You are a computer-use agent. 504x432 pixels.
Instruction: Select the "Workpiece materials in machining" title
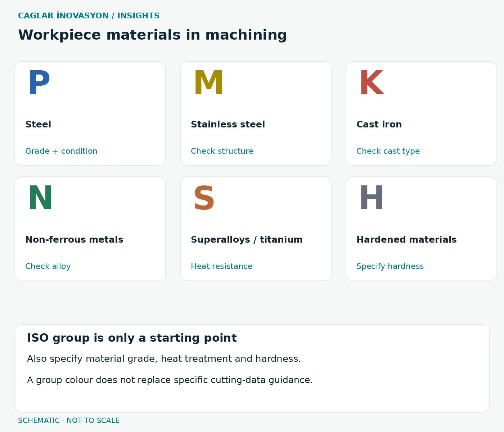pos(153,35)
